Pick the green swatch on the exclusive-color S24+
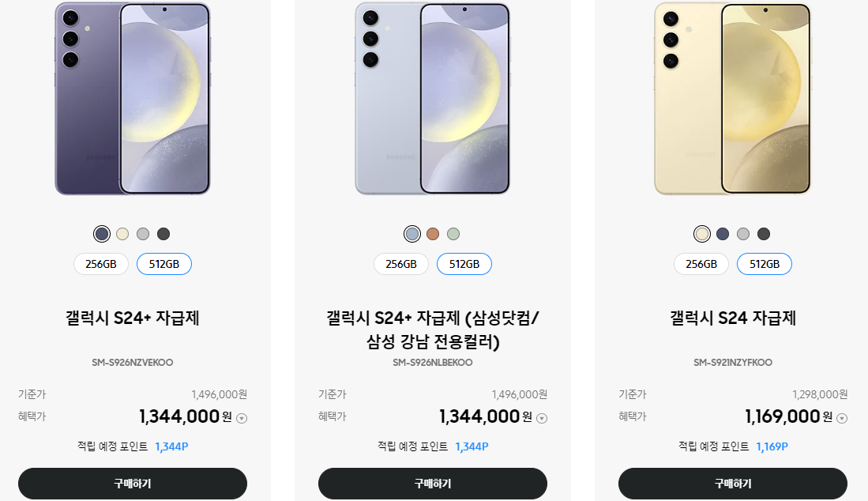The width and height of the screenshot is (868, 501). coord(453,234)
